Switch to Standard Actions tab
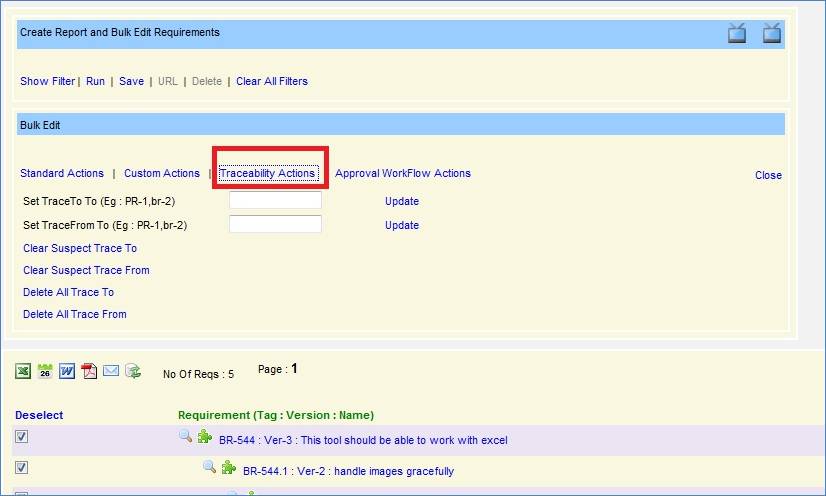 coord(62,173)
